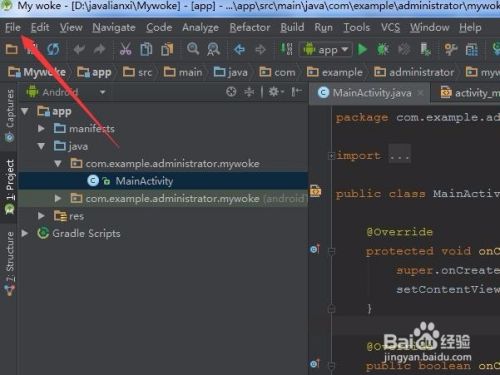Click the java breadcrumb folder
The width and height of the screenshot is (500, 375).
coord(231,72)
